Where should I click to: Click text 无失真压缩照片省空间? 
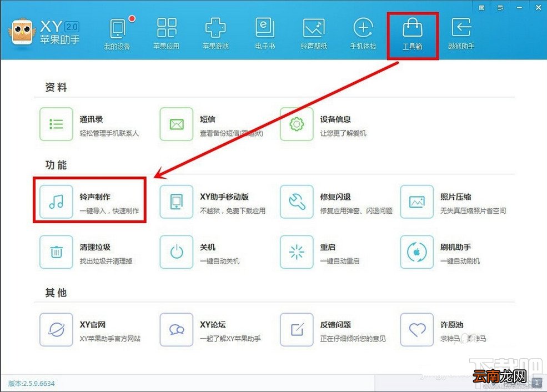pyautogui.click(x=473, y=210)
